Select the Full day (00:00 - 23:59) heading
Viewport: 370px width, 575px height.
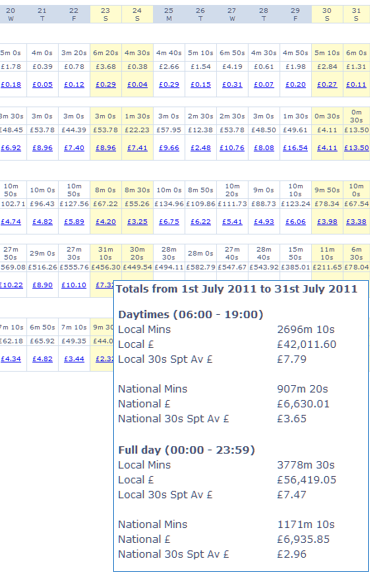coord(186,450)
